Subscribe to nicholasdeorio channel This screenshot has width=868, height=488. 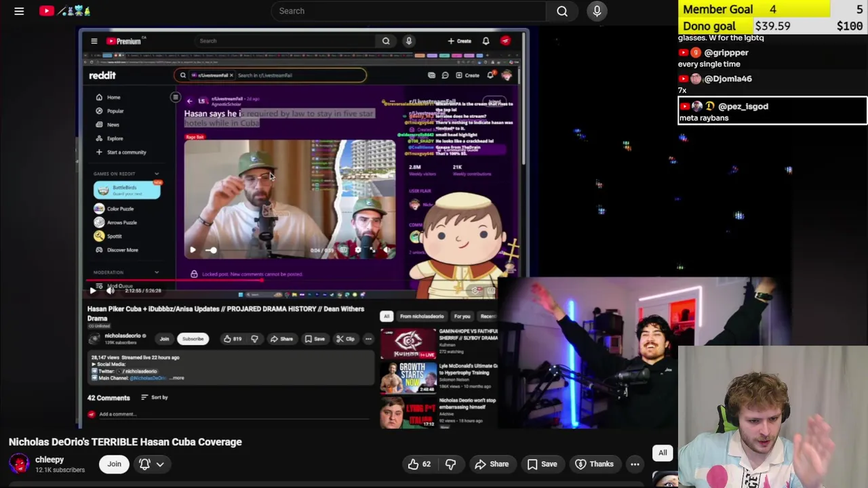point(193,339)
